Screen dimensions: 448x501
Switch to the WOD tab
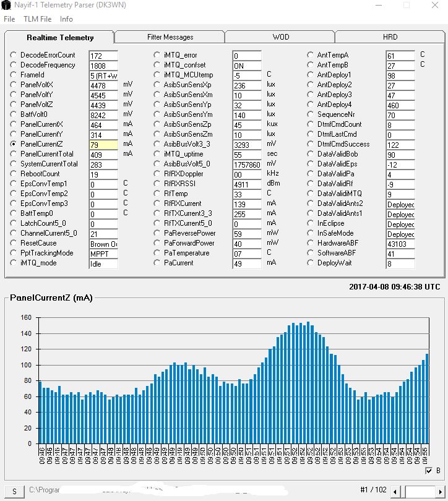280,37
